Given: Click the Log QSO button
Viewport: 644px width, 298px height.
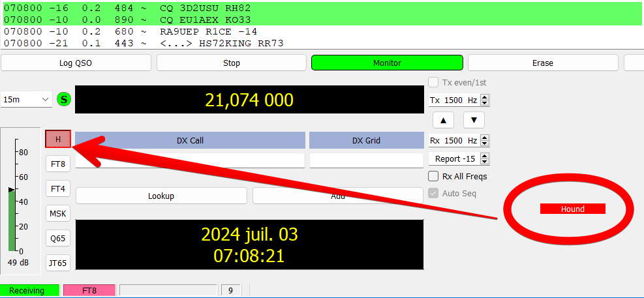Looking at the screenshot, I should [x=76, y=63].
